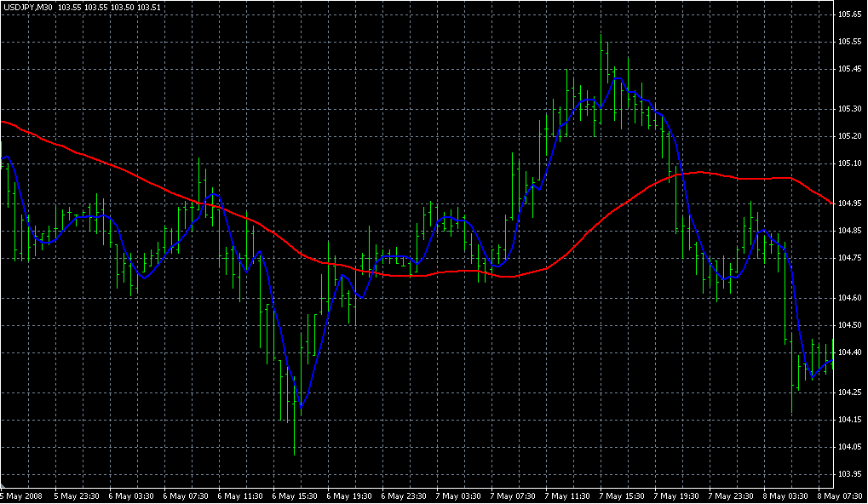The image size is (868, 504).
Task: Click the 6 May 11:30 time label
Action: click(x=240, y=496)
